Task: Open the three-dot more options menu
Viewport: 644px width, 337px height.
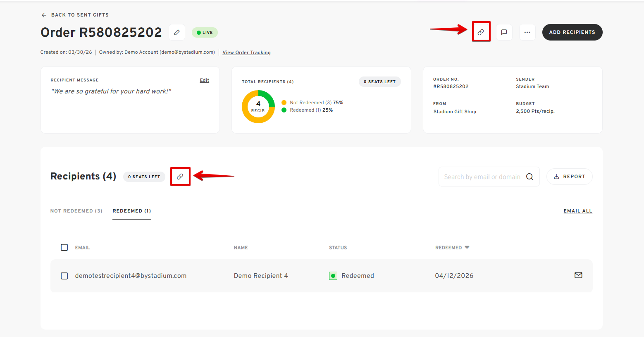Action: (x=527, y=32)
